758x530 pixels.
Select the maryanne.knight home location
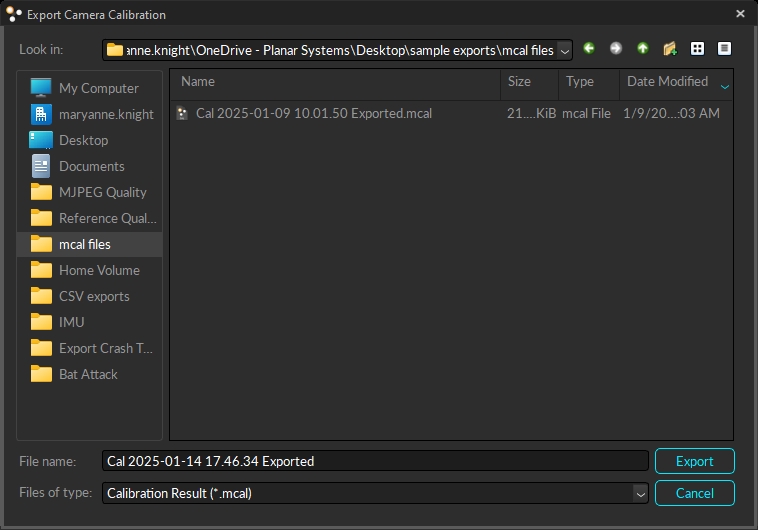click(106, 114)
